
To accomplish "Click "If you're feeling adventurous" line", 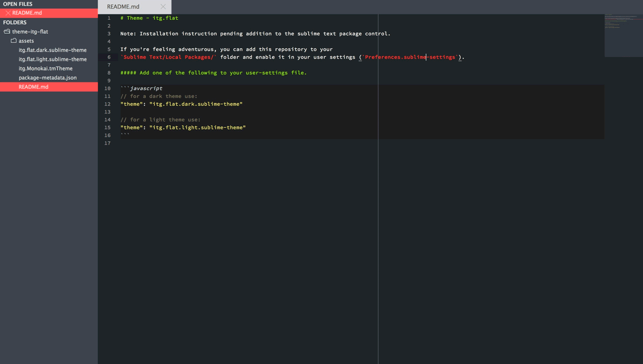I will [x=227, y=49].
